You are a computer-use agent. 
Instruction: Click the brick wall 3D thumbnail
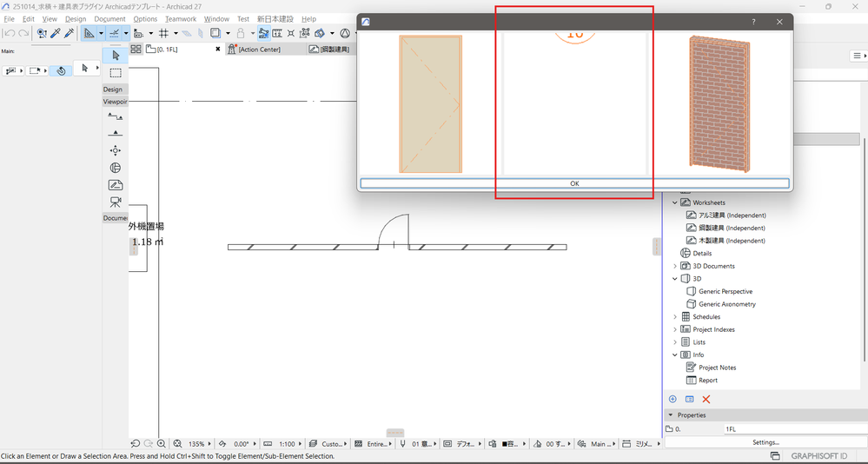pyautogui.click(x=719, y=103)
